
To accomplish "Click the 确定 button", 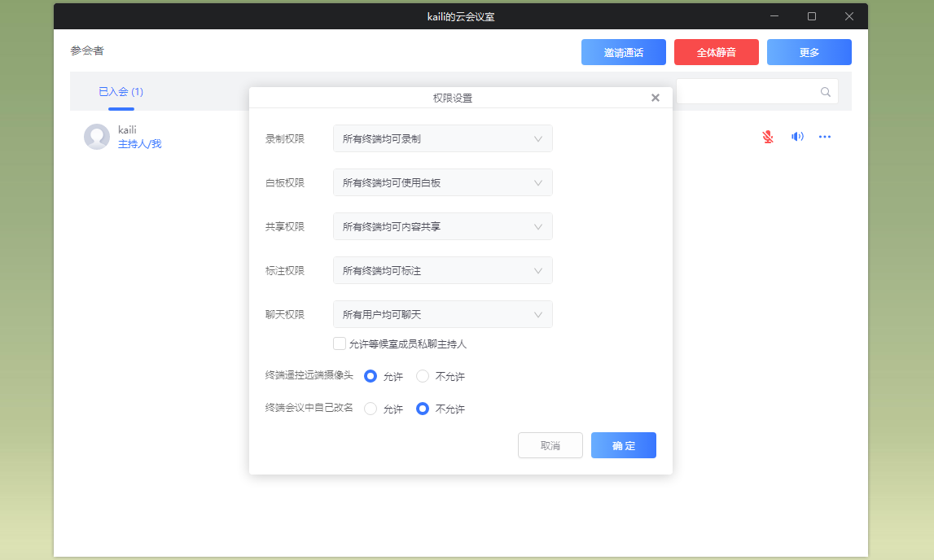I will 623,445.
